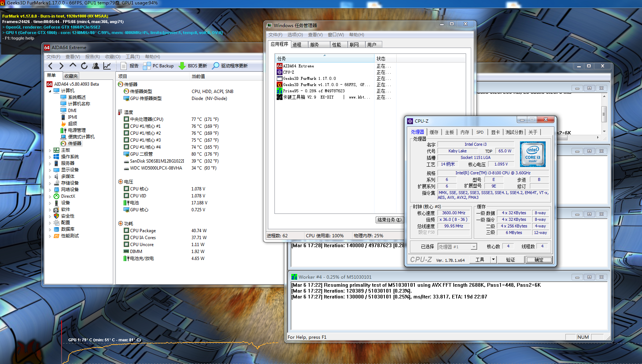Select the 传感器 item in the tree
642x364 pixels.
pyautogui.click(x=74, y=144)
